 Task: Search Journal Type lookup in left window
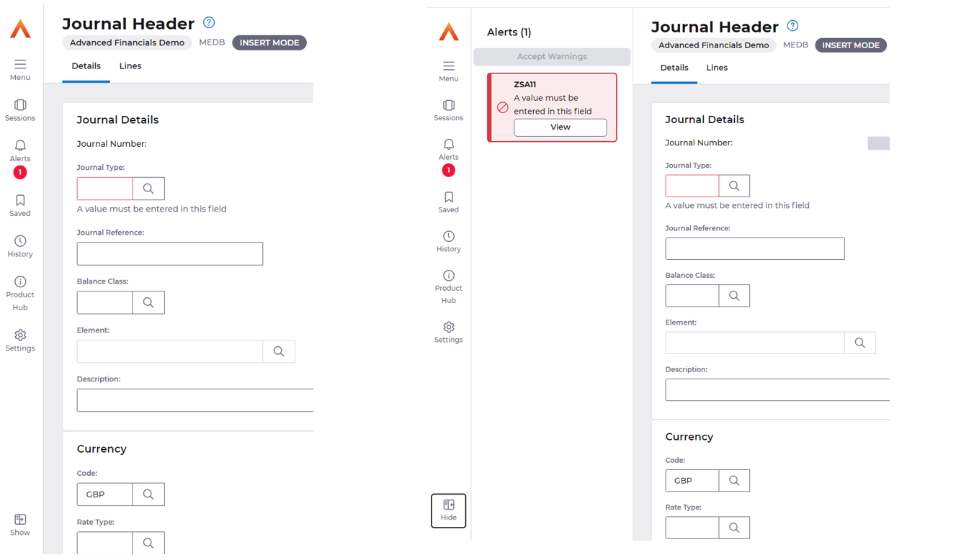[148, 189]
